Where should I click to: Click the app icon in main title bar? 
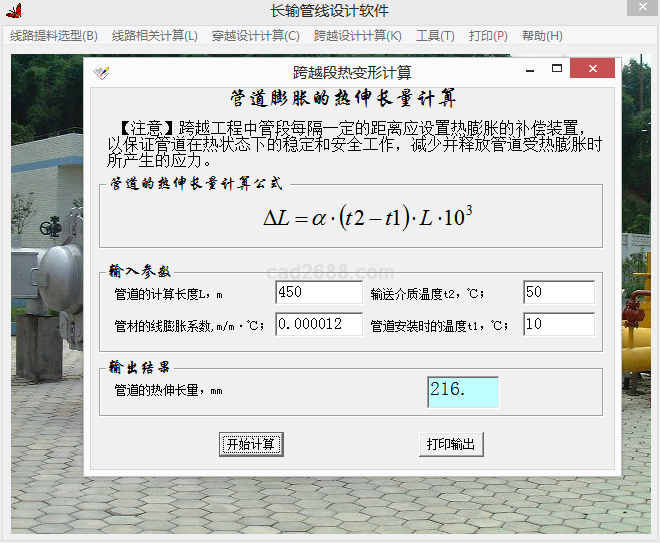coord(13,11)
